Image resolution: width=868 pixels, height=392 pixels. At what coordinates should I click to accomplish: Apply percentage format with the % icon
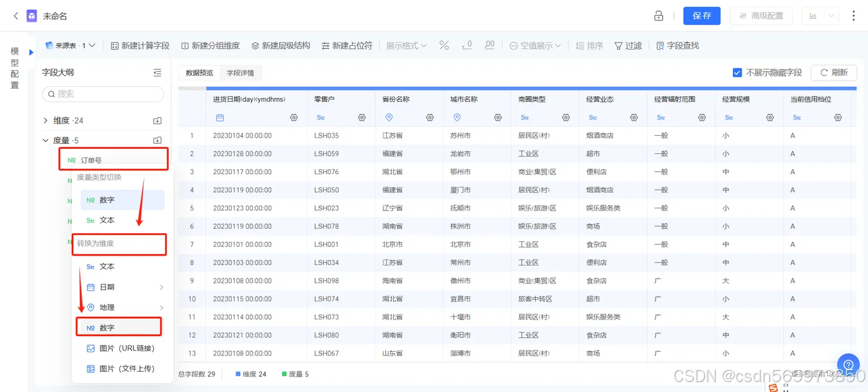pyautogui.click(x=444, y=45)
